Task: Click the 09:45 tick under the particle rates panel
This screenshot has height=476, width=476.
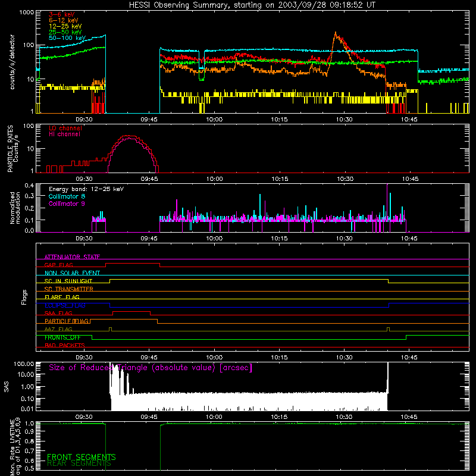Action: click(x=149, y=179)
